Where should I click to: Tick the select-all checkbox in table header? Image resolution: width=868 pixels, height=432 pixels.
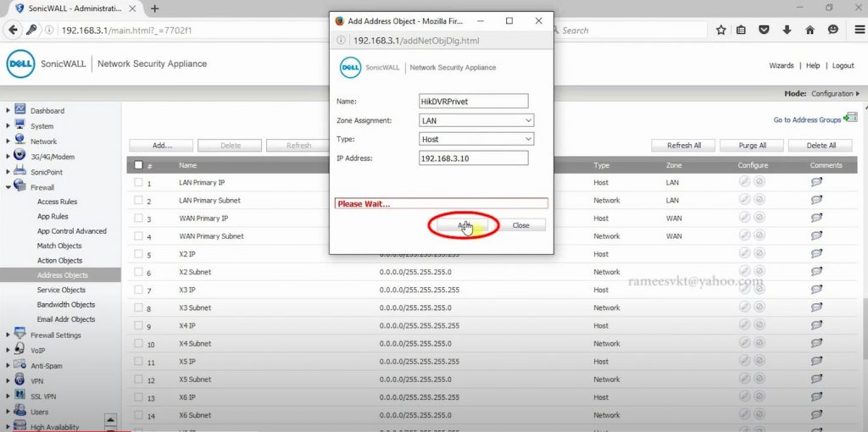(x=138, y=165)
